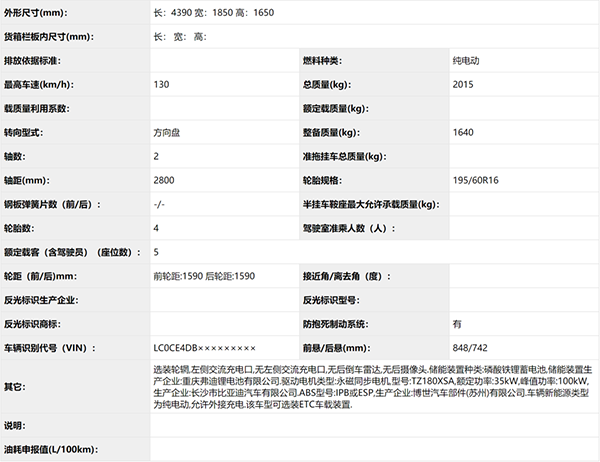Select the wheelbase value 2800
The image size is (600, 462).
164,180
